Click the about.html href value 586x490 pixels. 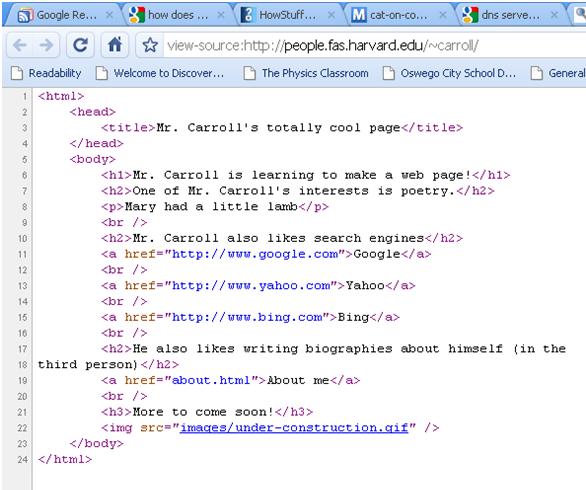click(211, 380)
